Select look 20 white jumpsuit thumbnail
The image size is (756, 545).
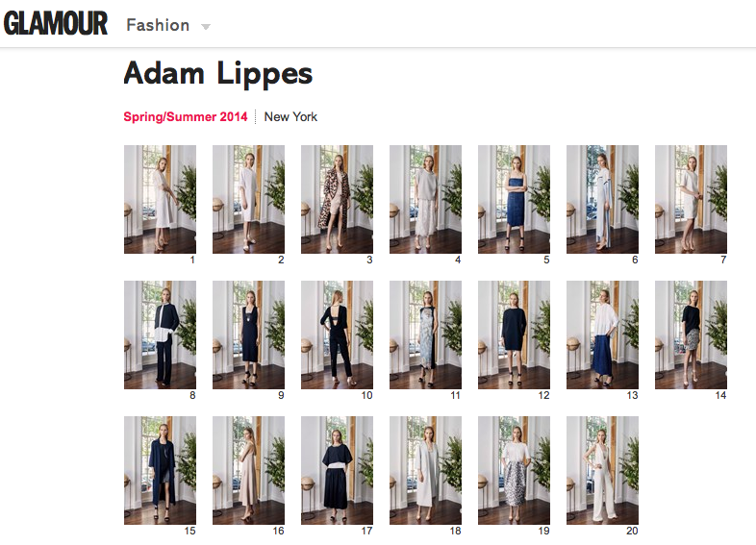click(x=603, y=470)
